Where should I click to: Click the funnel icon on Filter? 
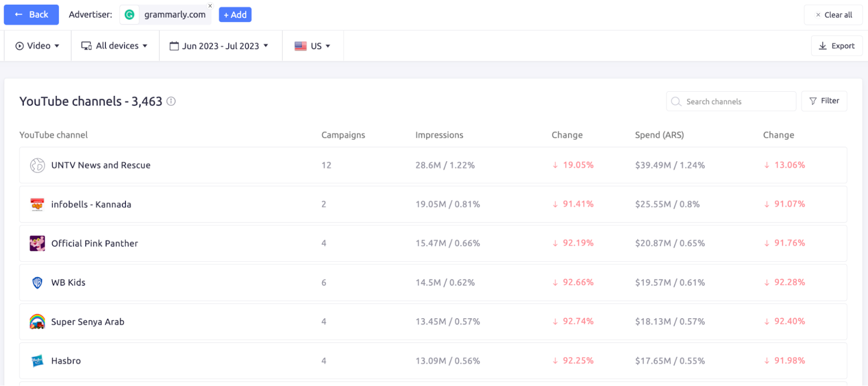813,101
